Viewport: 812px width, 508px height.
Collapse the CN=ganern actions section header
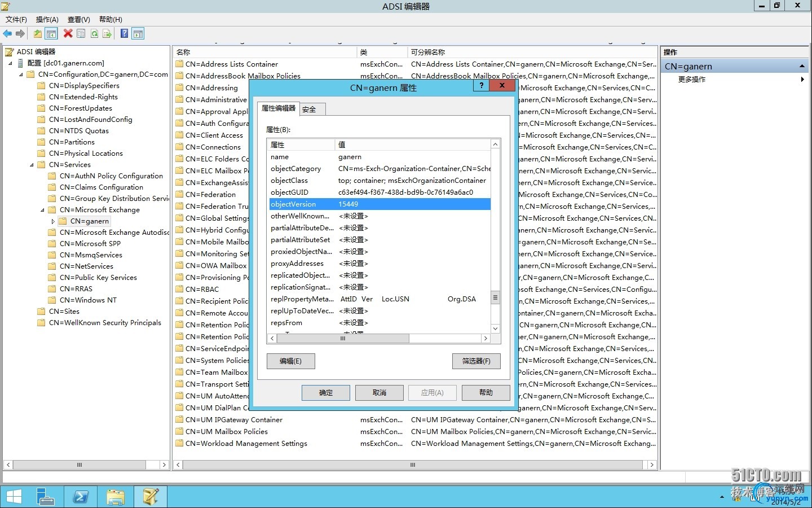coord(801,67)
